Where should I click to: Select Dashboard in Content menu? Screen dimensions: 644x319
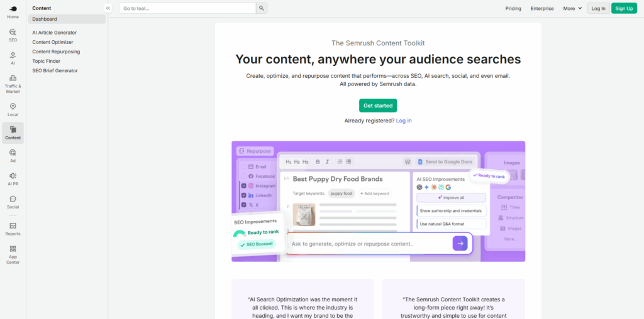[x=67, y=19]
